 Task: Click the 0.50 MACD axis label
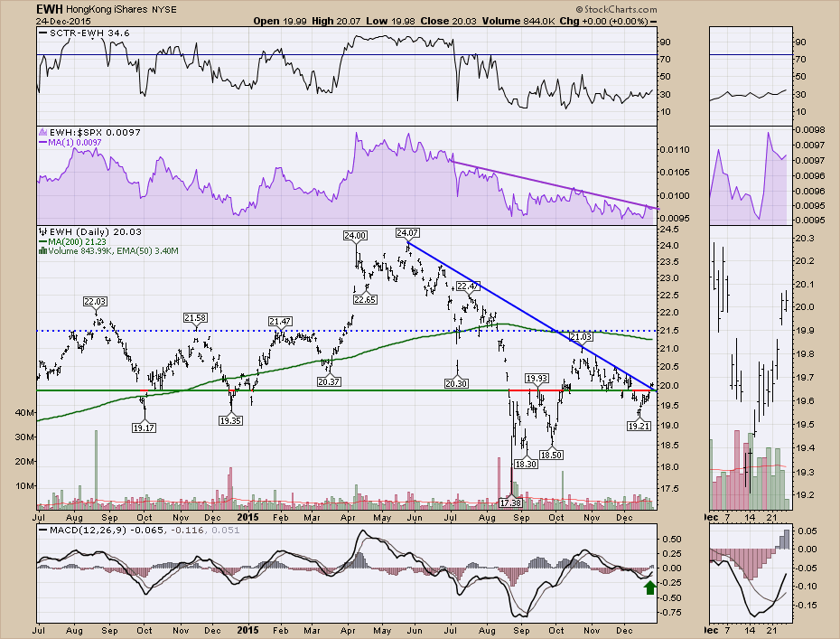coord(673,540)
